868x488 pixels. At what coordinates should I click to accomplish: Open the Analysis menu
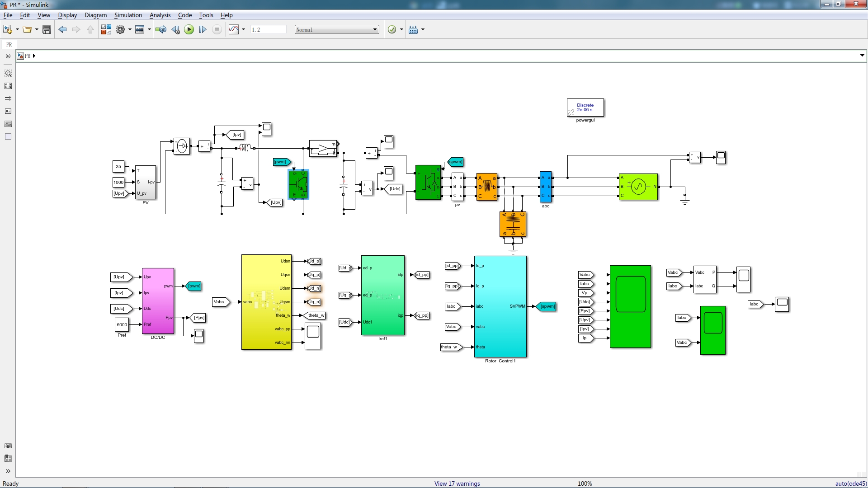point(160,15)
